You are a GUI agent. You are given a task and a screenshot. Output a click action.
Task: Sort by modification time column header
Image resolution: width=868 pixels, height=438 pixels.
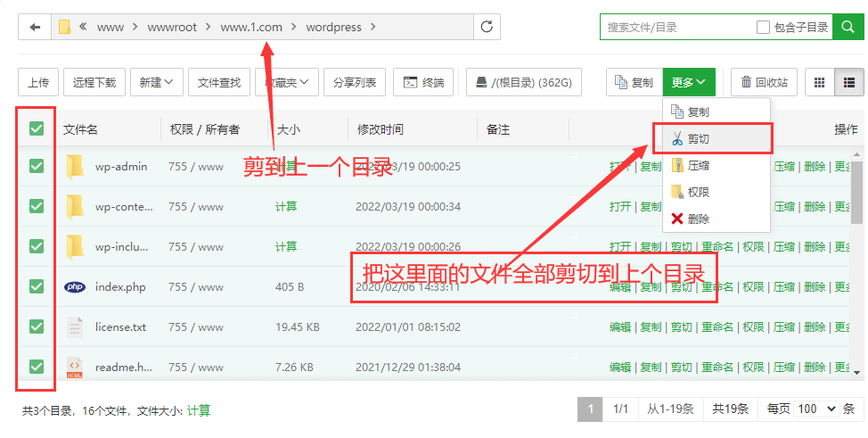click(380, 129)
